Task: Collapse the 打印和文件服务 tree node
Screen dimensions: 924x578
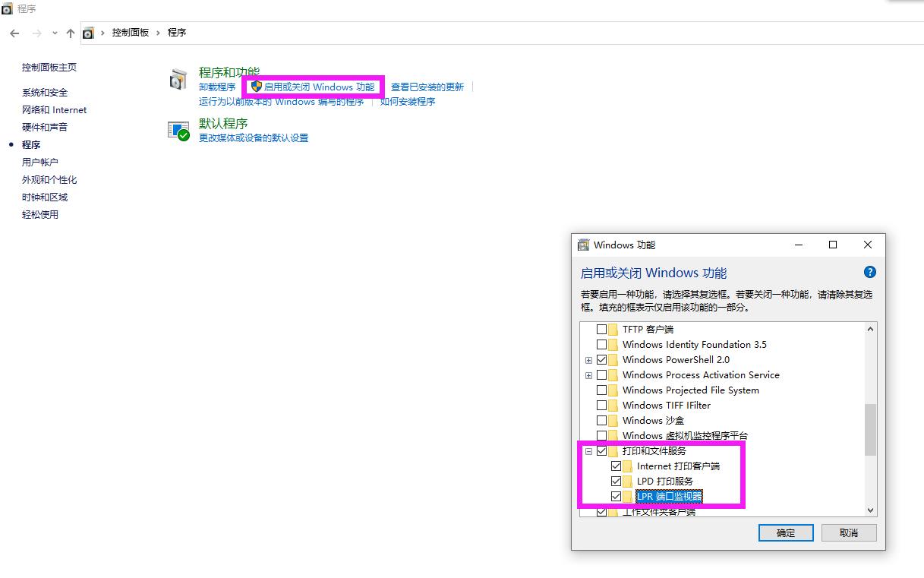Action: (x=588, y=451)
